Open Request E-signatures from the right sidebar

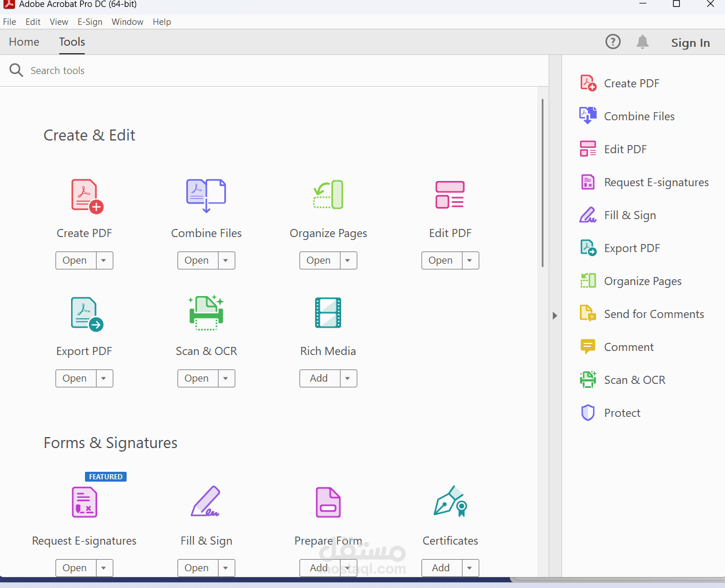(644, 182)
